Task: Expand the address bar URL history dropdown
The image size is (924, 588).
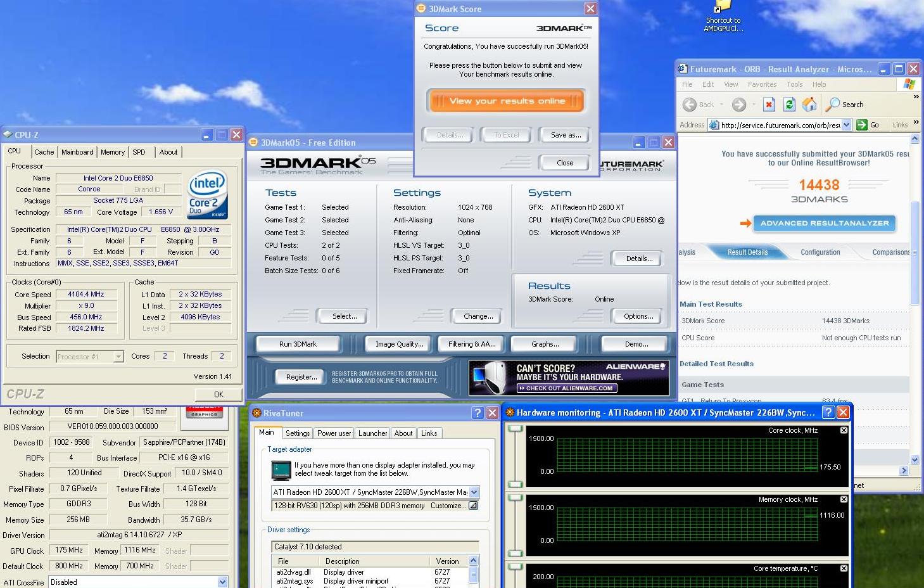Action: pos(847,125)
